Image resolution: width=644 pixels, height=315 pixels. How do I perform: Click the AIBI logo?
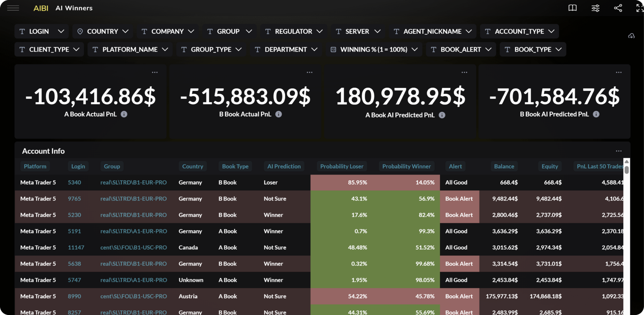pos(41,8)
